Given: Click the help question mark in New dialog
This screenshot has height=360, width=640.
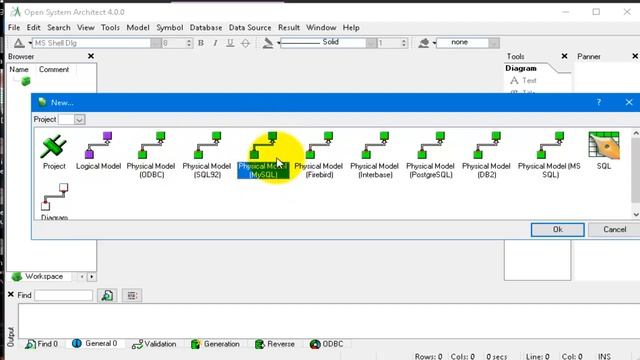Looking at the screenshot, I should (599, 102).
